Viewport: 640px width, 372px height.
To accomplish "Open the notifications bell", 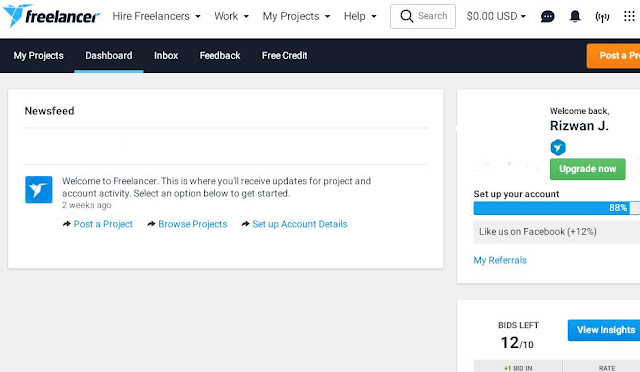I will click(x=575, y=16).
